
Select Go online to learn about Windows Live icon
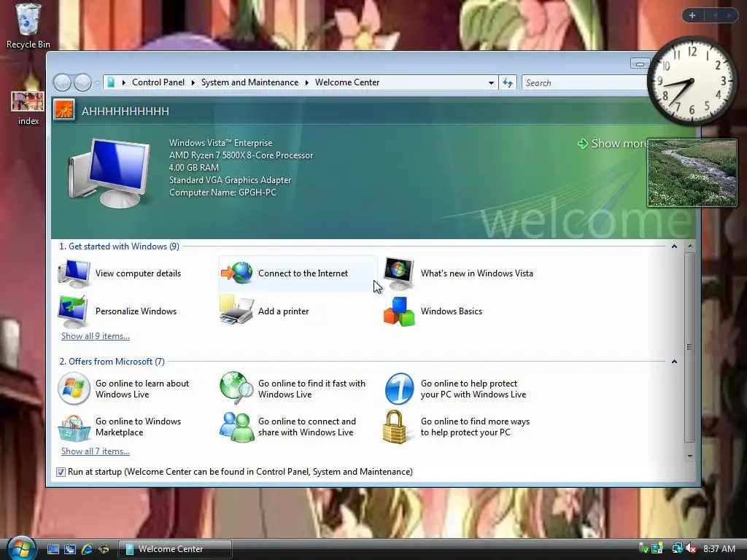tap(74, 389)
